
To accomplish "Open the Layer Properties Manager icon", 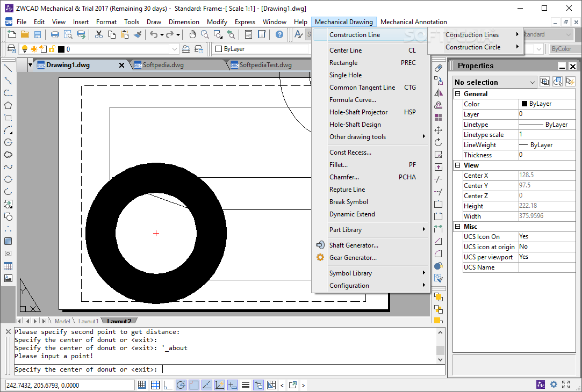I will [x=11, y=49].
